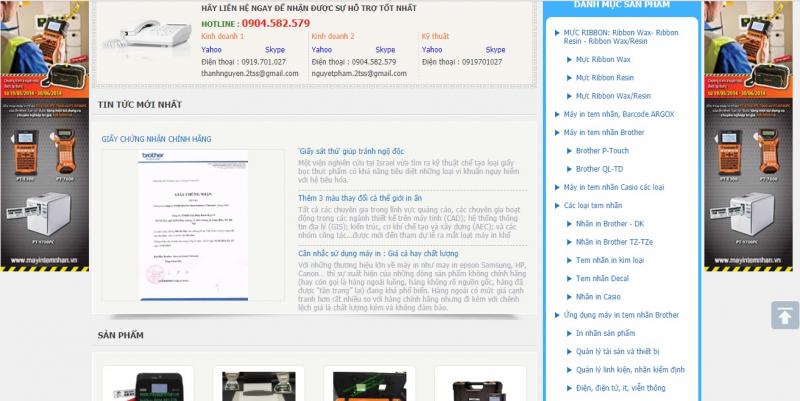This screenshot has height=401, width=800.
Task: Click arrow beside Brother QL-TD
Action: point(567,169)
